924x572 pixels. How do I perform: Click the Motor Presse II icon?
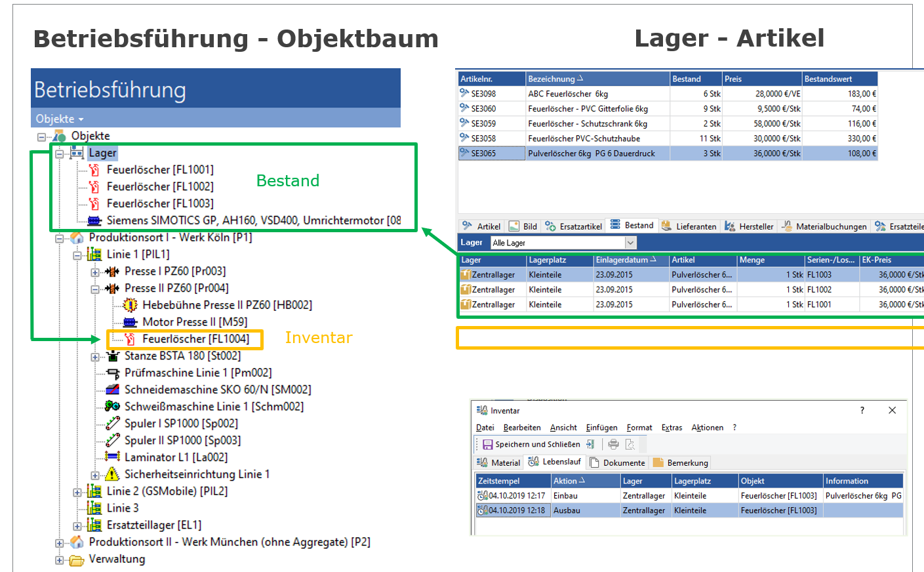pyautogui.click(x=131, y=322)
